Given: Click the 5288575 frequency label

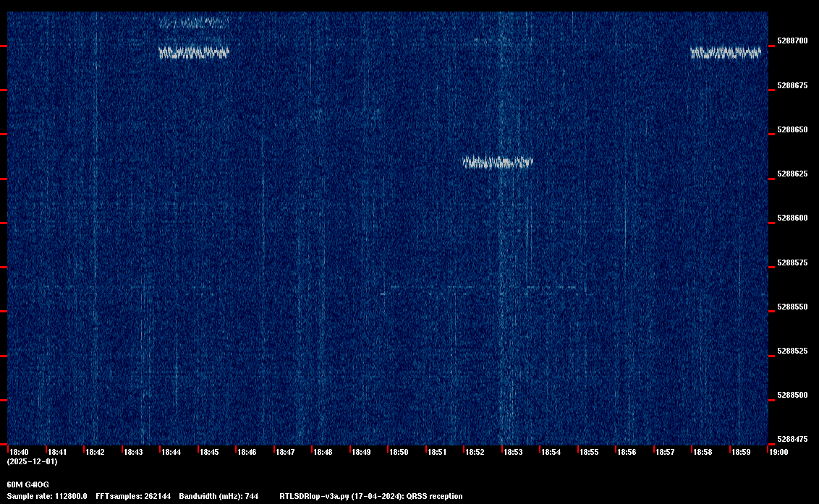Looking at the screenshot, I should coord(792,262).
